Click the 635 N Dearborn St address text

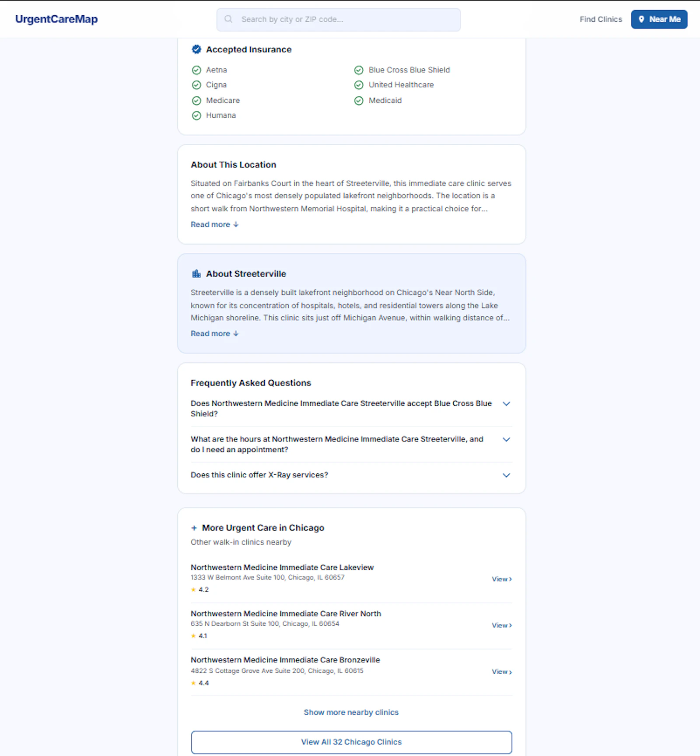point(265,624)
